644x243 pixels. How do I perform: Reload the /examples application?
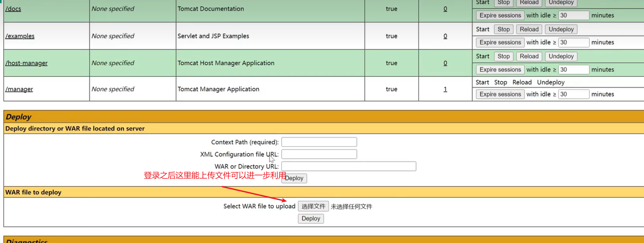point(529,29)
